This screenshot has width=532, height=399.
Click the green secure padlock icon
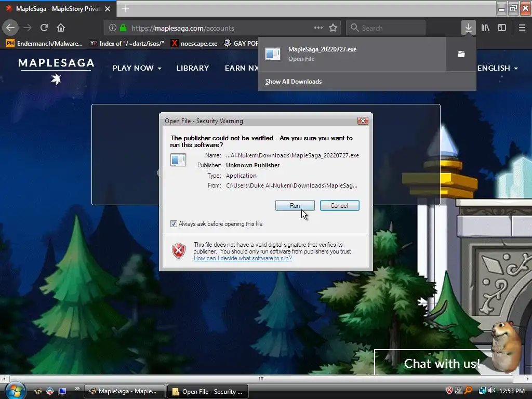(x=123, y=28)
